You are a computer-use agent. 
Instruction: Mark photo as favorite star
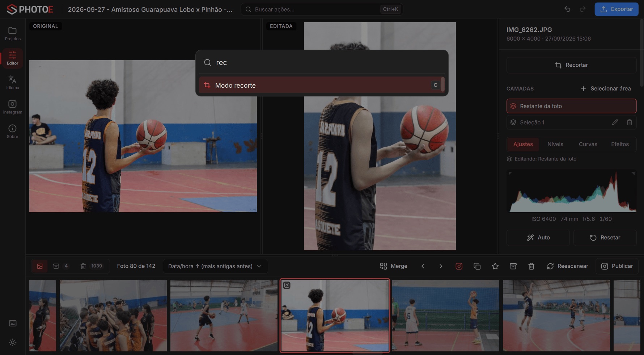point(495,266)
